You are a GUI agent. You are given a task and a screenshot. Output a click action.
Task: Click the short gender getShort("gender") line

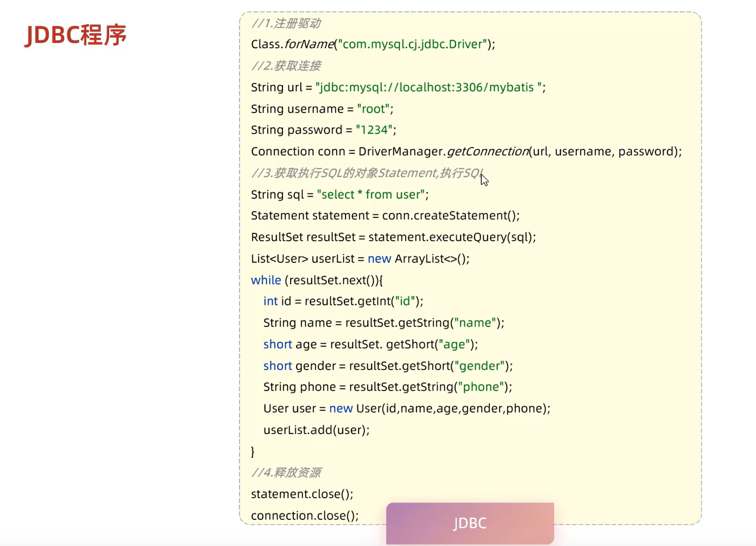point(388,366)
